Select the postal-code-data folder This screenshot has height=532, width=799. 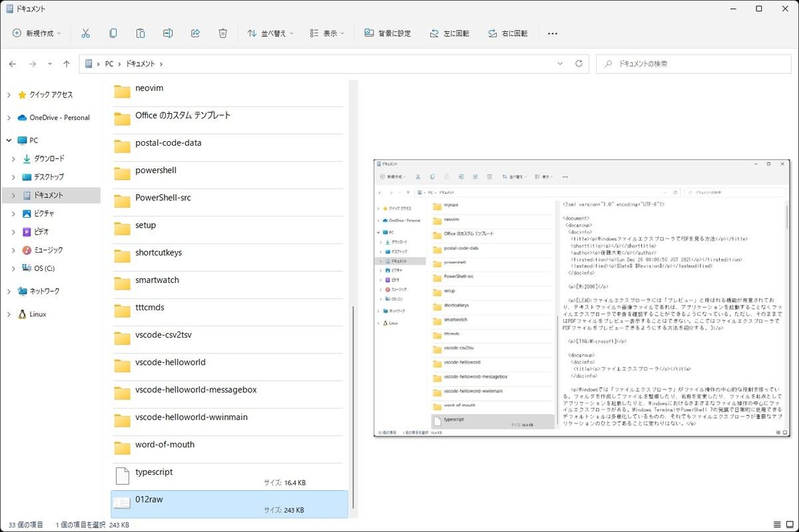tap(229, 146)
